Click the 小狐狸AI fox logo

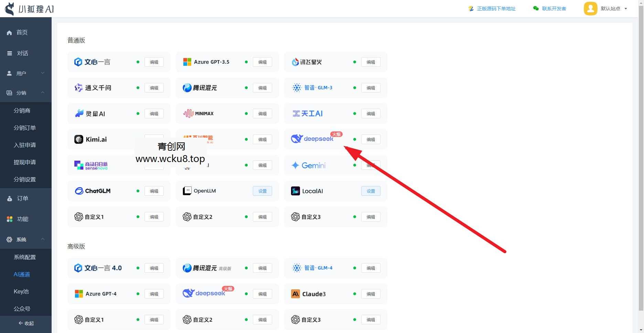(9, 8)
